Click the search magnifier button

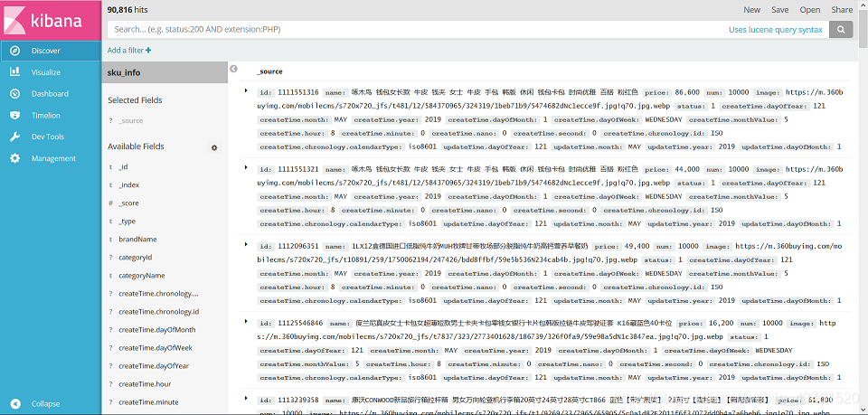point(841,29)
